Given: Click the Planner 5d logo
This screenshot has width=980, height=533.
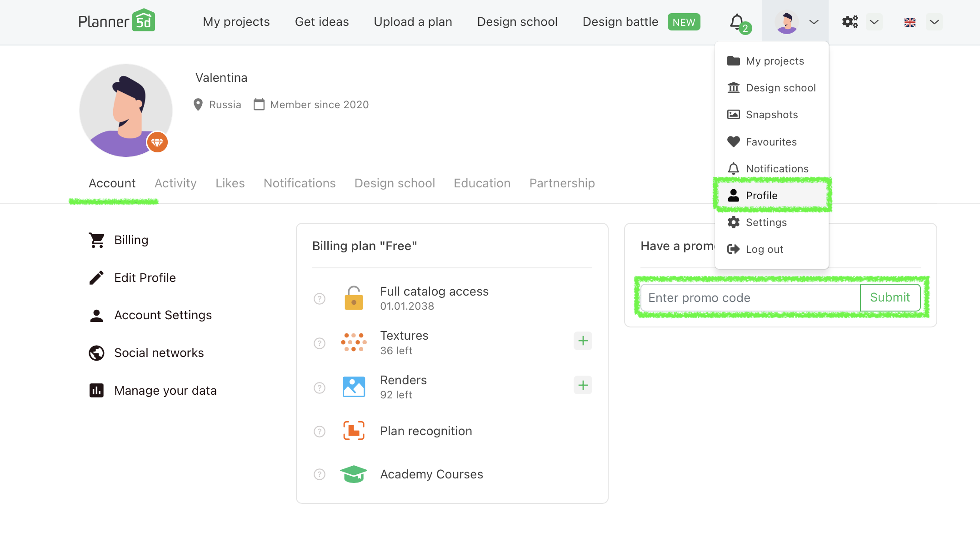Looking at the screenshot, I should [x=117, y=21].
